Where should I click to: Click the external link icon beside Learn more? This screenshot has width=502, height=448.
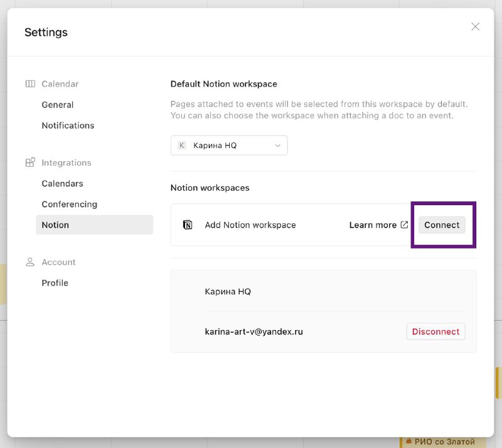pos(404,225)
